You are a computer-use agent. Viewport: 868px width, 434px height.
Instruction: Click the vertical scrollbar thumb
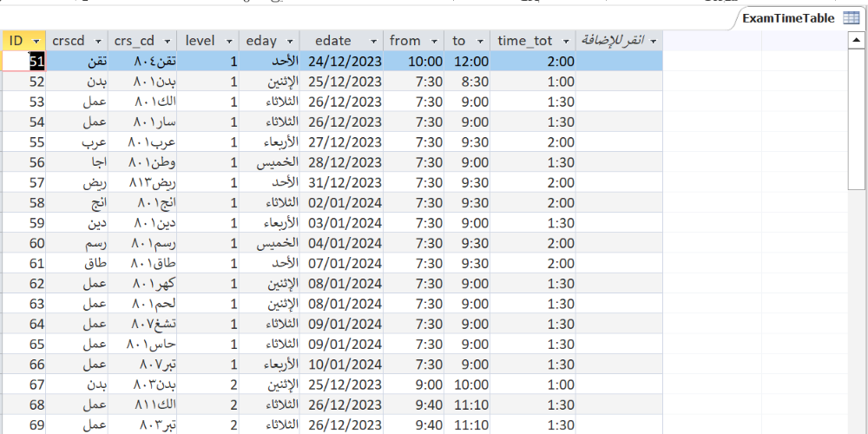point(857,119)
